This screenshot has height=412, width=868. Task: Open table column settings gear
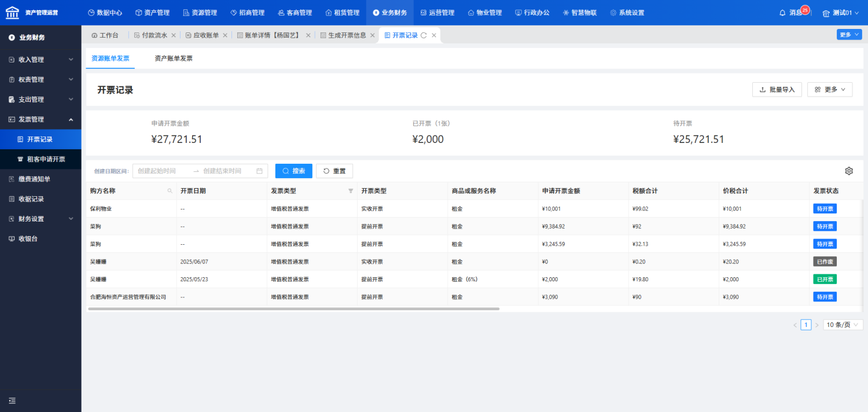click(x=849, y=171)
